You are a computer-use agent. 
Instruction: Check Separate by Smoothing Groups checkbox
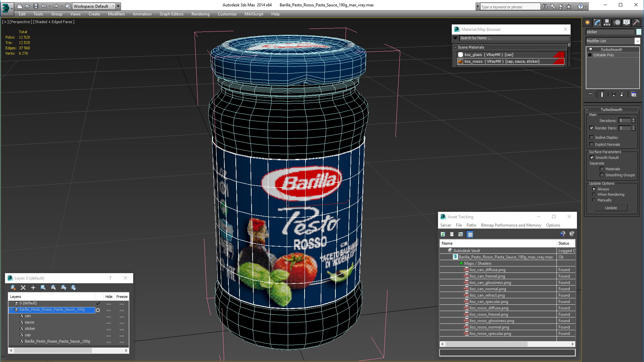click(x=602, y=175)
